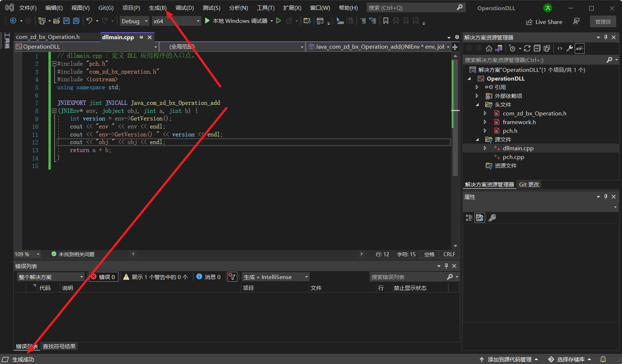Image resolution: width=622 pixels, height=364 pixels.
Task: Switch to 查找符号结果 tab
Action: point(59,346)
